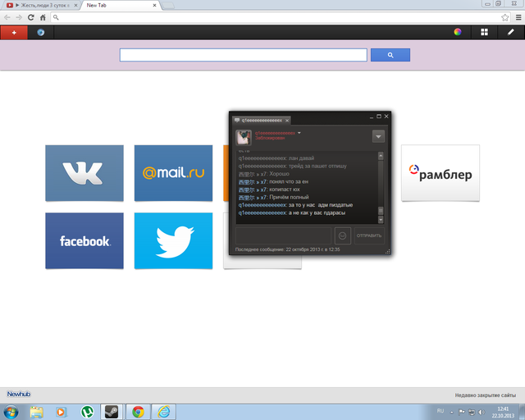Click the browser address bar
Image resolution: width=525 pixels, height=420 pixels.
pos(280,17)
